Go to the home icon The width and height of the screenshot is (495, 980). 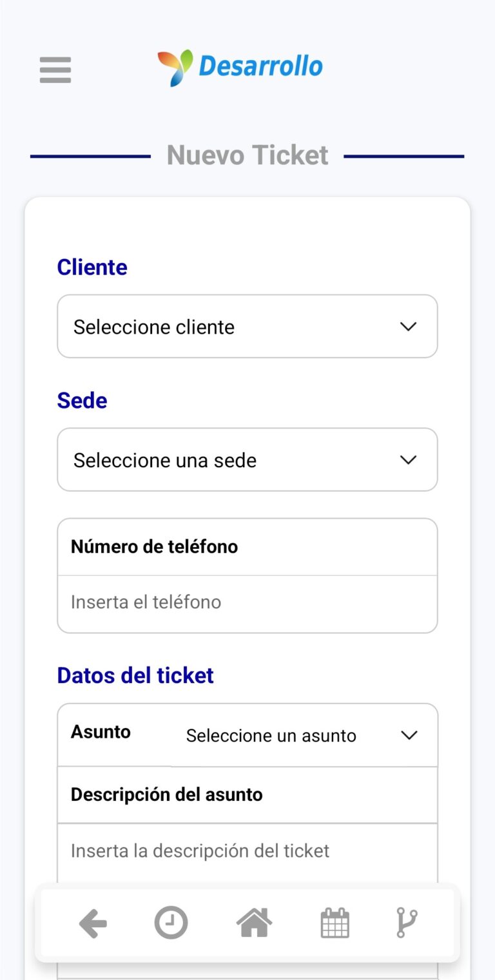254,923
